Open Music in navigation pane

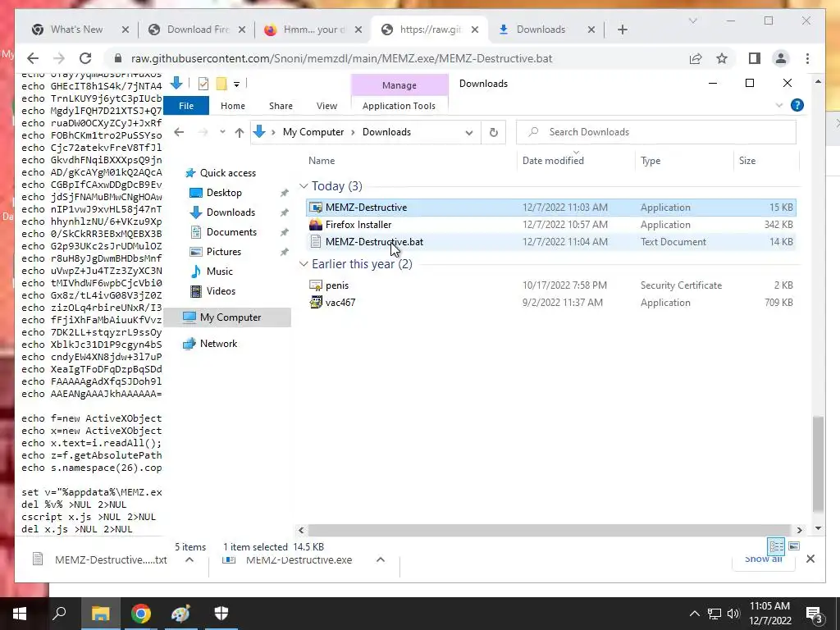pyautogui.click(x=219, y=272)
